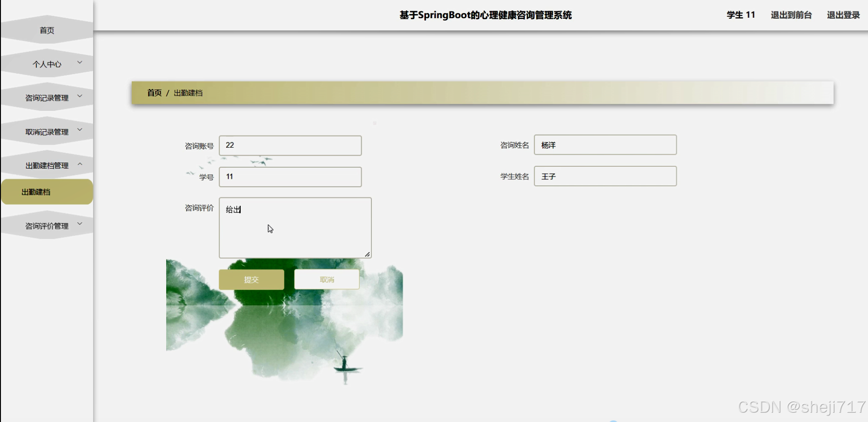The height and width of the screenshot is (422, 868).
Task: Open the 首页 sidebar item
Action: pyautogui.click(x=47, y=30)
